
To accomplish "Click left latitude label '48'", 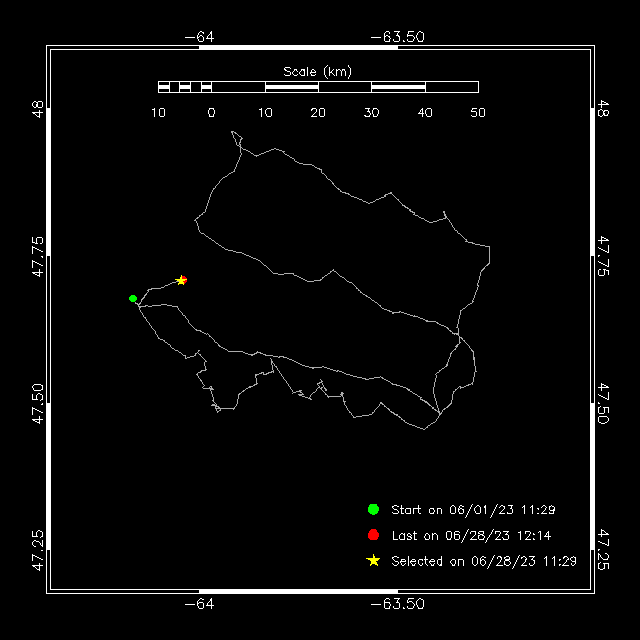I will [x=38, y=109].
